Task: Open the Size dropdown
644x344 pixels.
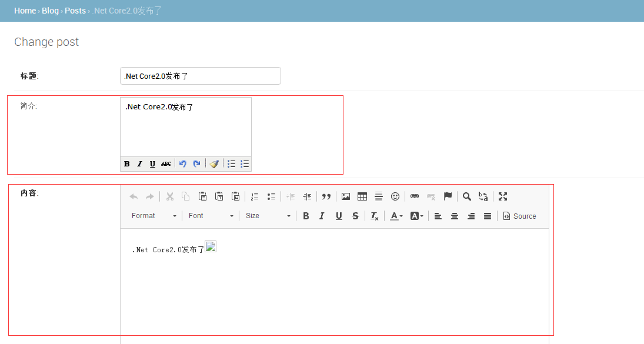Action: (268, 216)
